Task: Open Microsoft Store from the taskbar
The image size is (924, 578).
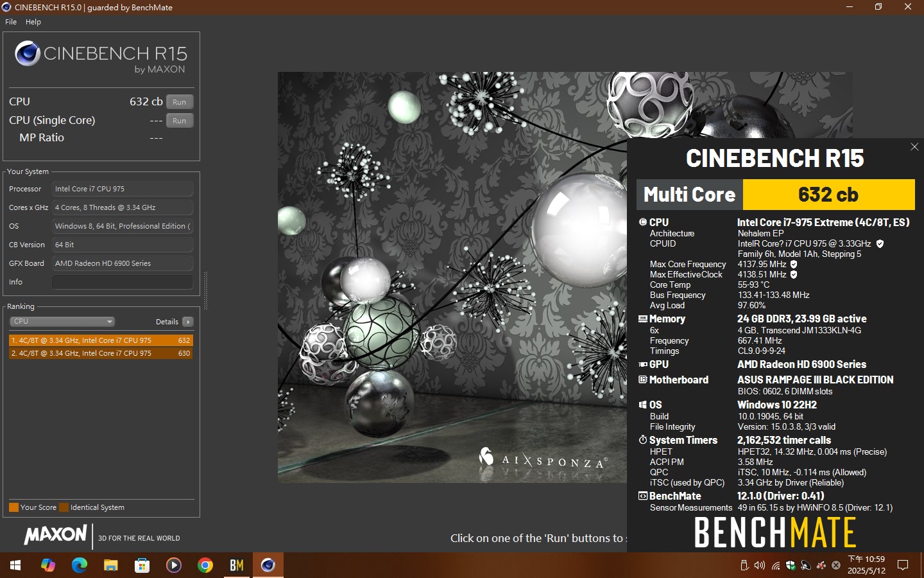Action: pos(142,565)
